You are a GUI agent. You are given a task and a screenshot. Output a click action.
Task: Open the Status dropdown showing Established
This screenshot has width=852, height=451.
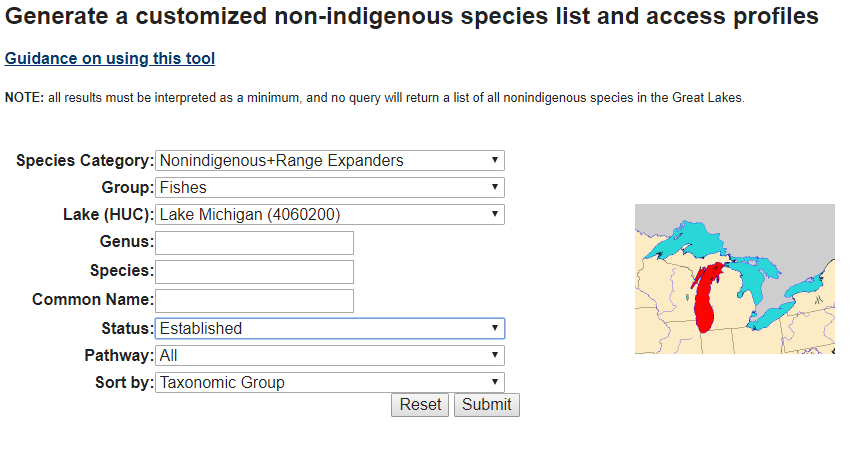(330, 328)
